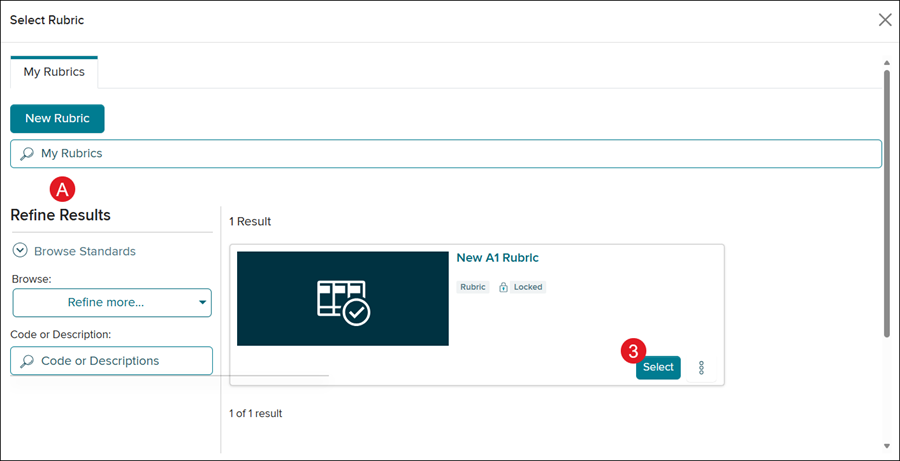This screenshot has width=900, height=461.
Task: Open the three-dot more options menu
Action: 702,368
